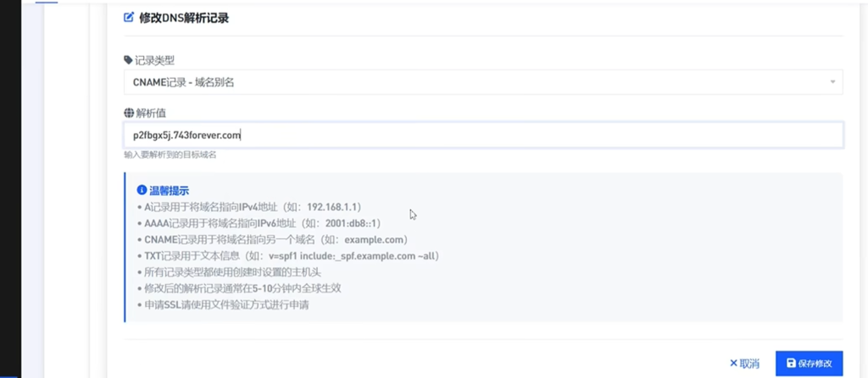Click the tag icon next to 记录类型

point(128,60)
